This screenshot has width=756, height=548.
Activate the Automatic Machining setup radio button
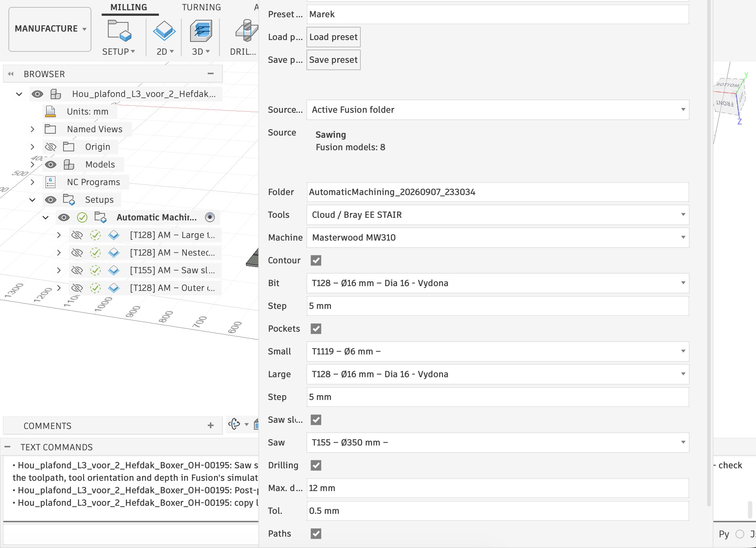(x=210, y=217)
